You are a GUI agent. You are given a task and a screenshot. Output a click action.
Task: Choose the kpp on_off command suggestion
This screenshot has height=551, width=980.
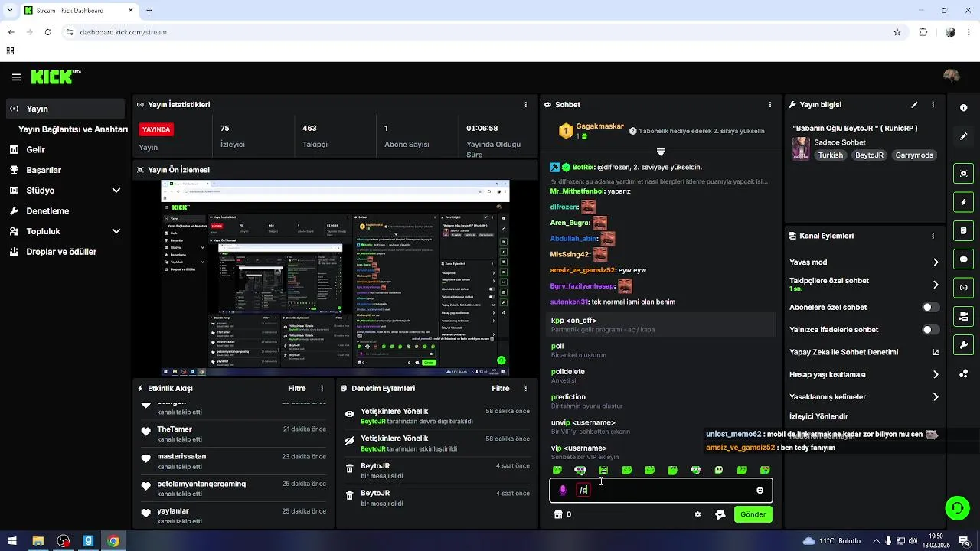(x=660, y=324)
